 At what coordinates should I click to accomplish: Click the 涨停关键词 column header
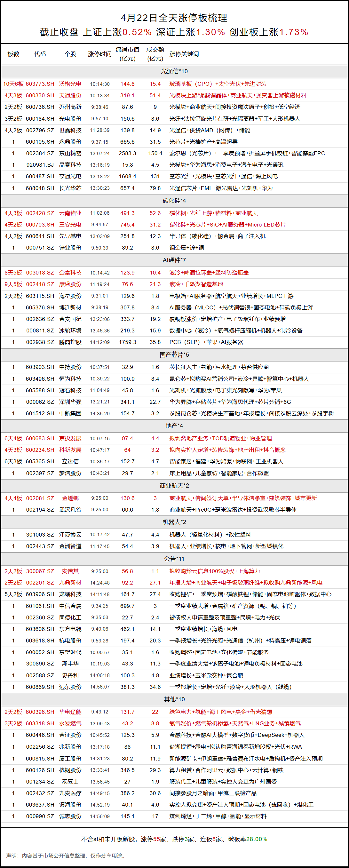(x=184, y=54)
